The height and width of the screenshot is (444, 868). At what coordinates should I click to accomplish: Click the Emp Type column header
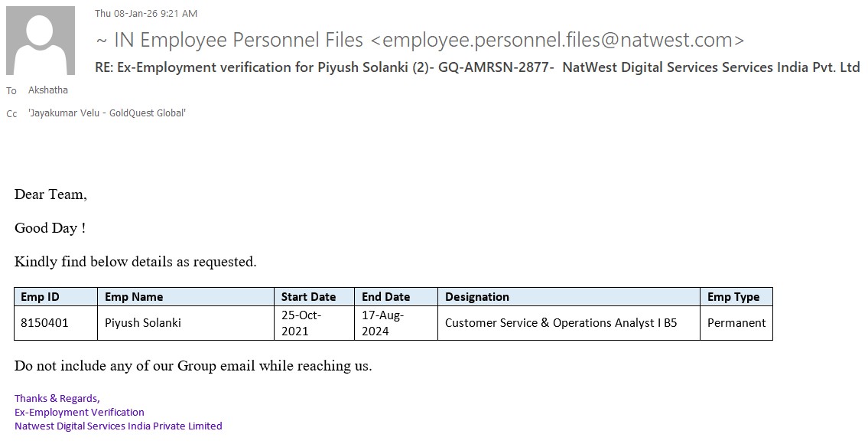[733, 296]
